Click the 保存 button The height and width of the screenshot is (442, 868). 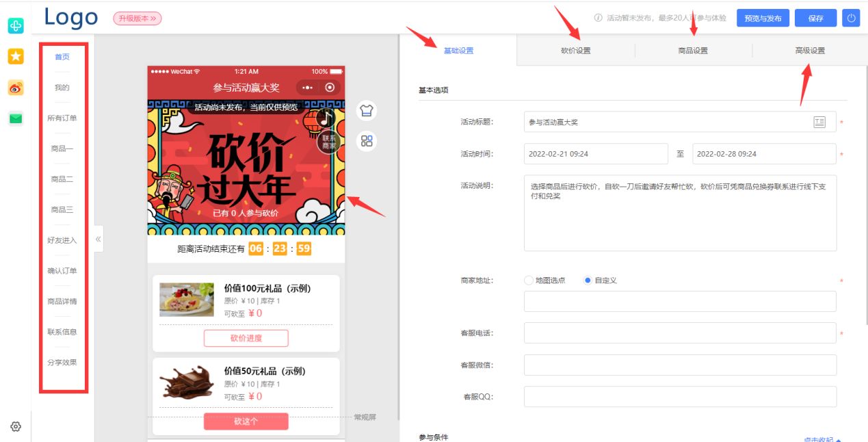click(x=815, y=18)
